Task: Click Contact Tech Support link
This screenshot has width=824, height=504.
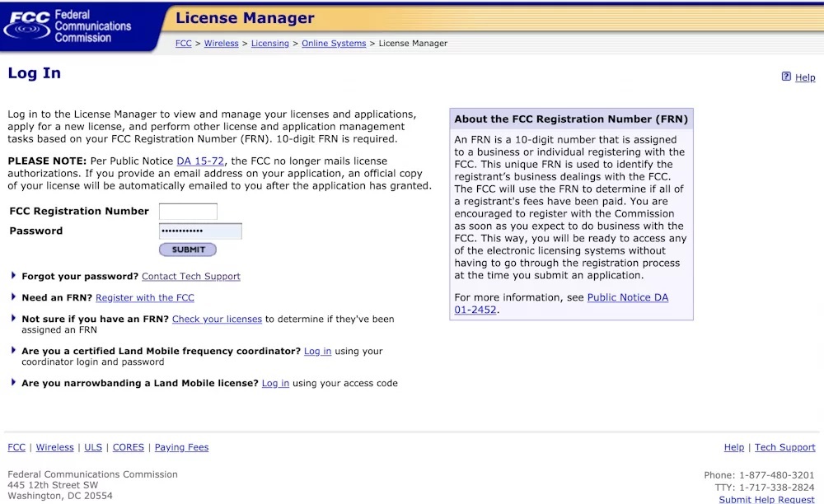Action: (x=191, y=277)
